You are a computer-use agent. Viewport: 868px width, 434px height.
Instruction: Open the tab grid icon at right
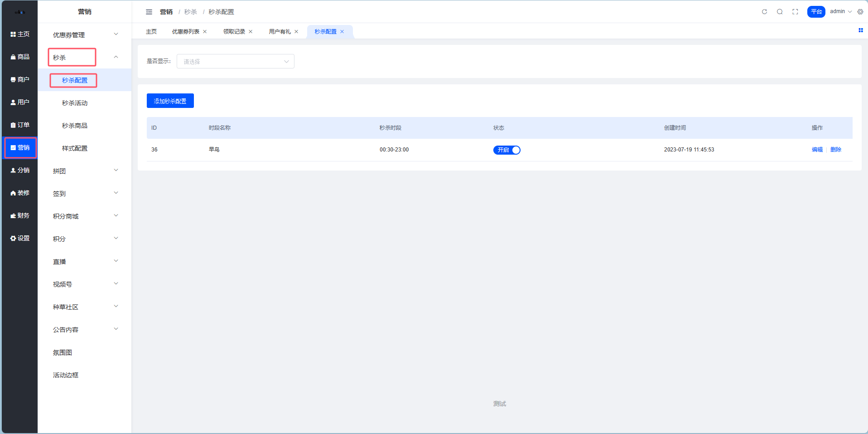pos(860,30)
